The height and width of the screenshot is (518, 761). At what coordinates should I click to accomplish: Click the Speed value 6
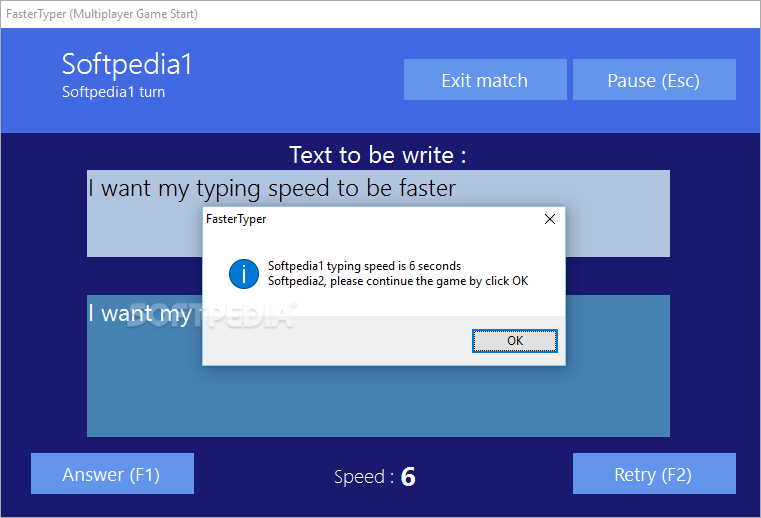click(x=408, y=477)
